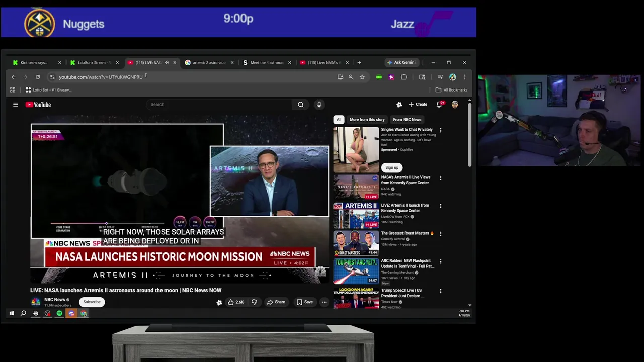Open the ARC Raiders video thumbnail
This screenshot has height=362, width=644.
tap(356, 271)
